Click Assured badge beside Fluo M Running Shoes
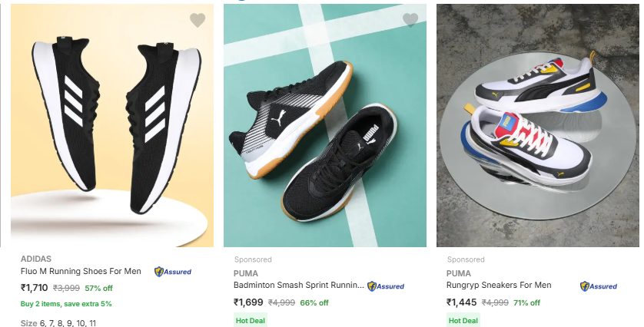The height and width of the screenshot is (327, 644). pos(173,272)
